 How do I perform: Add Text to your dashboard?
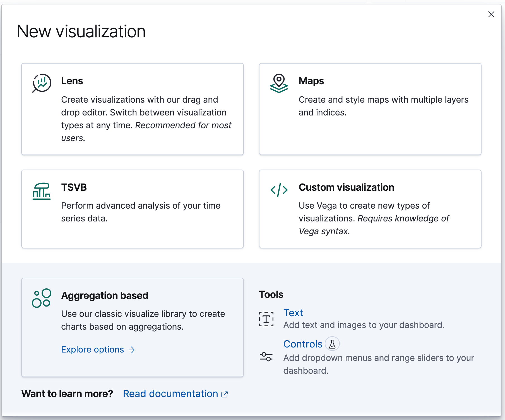[293, 313]
